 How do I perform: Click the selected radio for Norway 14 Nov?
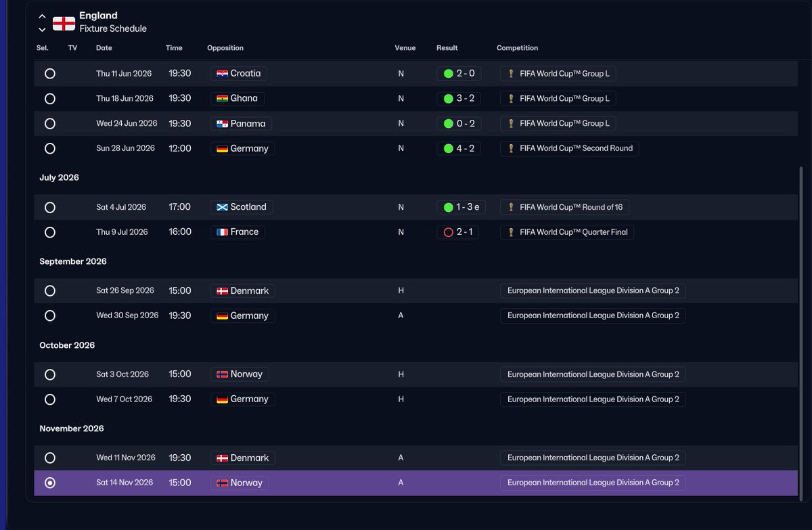click(50, 483)
